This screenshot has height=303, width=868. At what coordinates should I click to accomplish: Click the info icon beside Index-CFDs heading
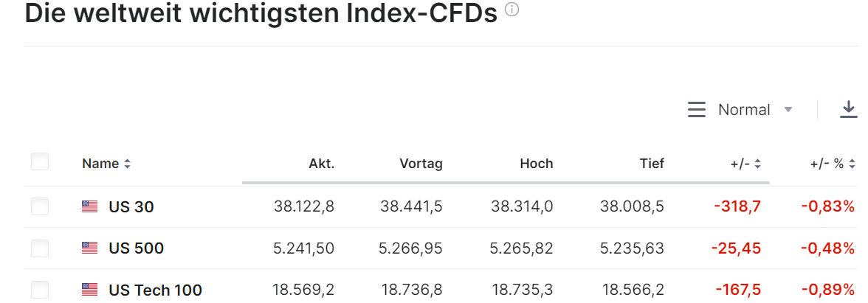tap(512, 10)
